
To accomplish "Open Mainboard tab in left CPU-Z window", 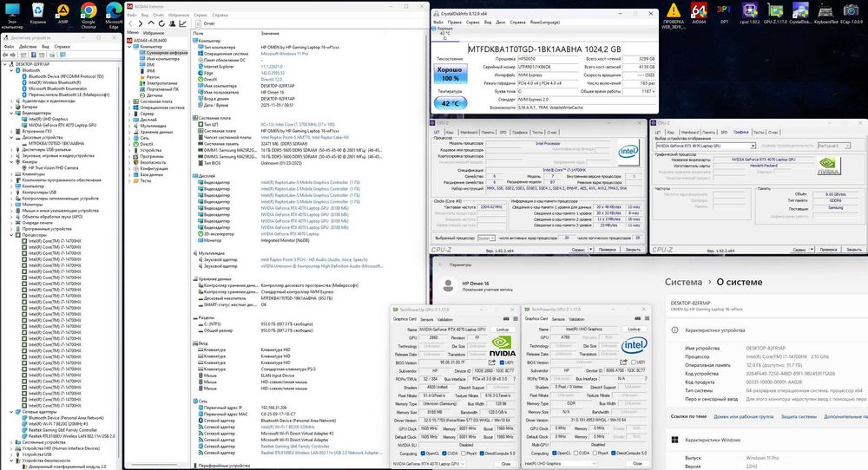I will pyautogui.click(x=469, y=132).
